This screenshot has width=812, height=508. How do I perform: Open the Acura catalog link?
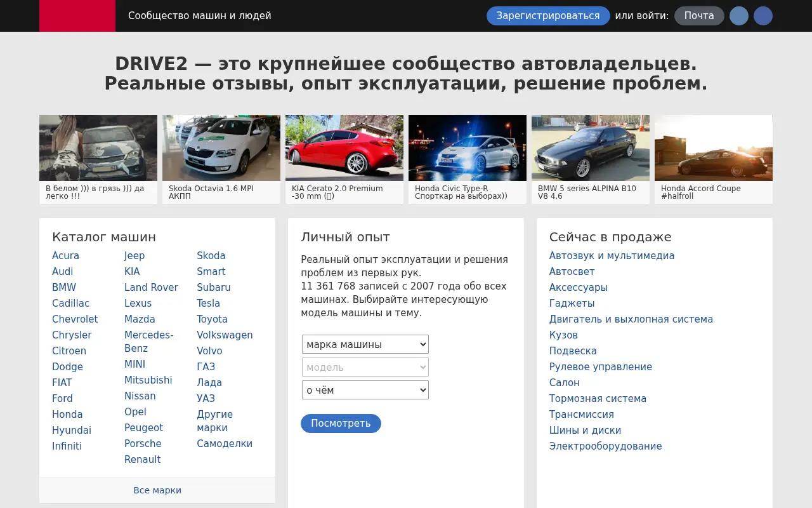coord(65,256)
